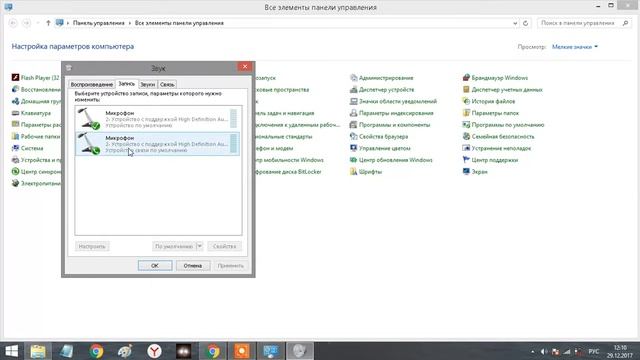Open Электропитание icon
The width and height of the screenshot is (640, 360).
[x=15, y=183]
